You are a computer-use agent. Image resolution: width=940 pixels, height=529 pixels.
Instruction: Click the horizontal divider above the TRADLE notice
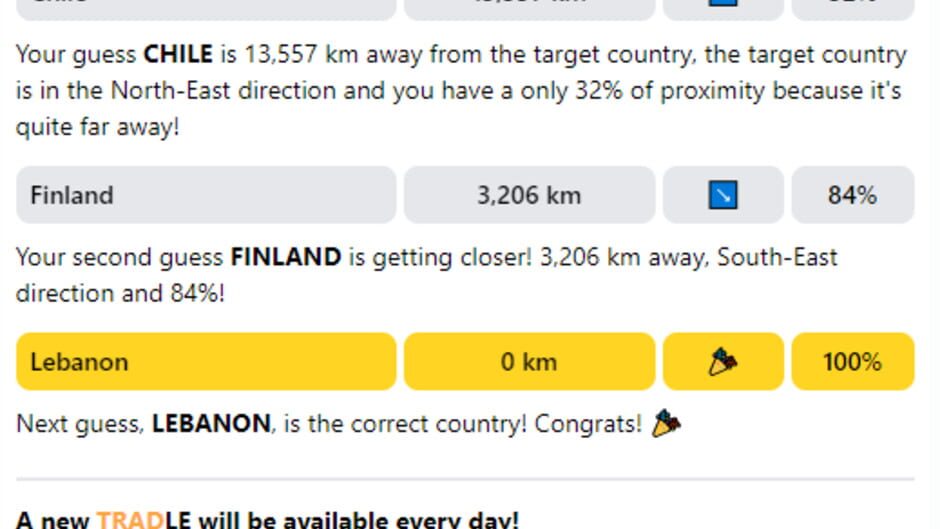coord(465,480)
